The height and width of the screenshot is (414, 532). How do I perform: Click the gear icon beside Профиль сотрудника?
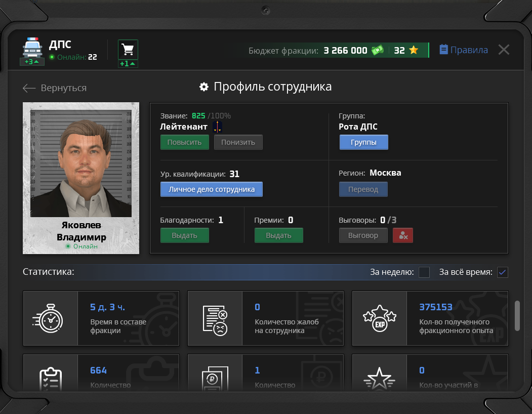point(204,87)
